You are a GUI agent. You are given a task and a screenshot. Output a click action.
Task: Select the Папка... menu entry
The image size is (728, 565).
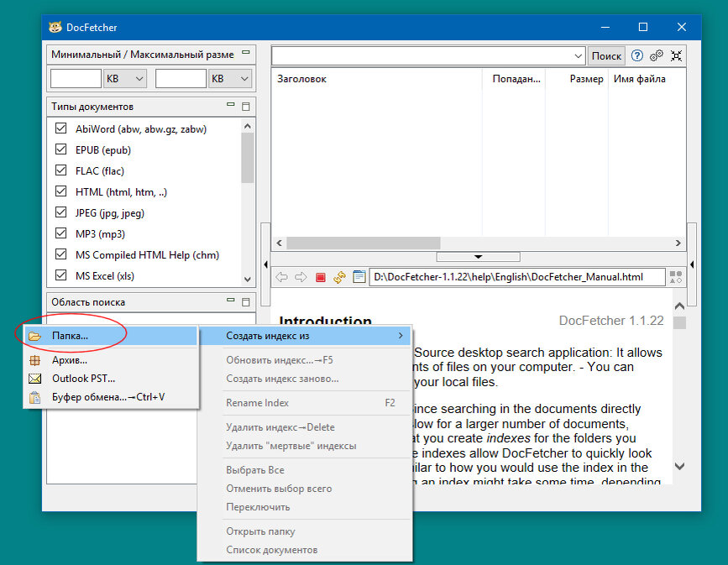[x=112, y=336]
